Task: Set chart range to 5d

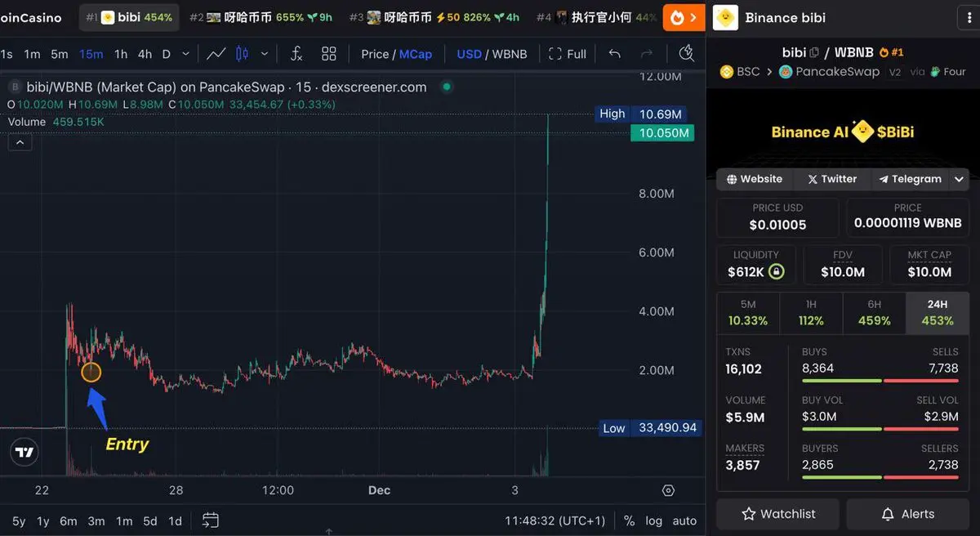Action: click(x=150, y=520)
